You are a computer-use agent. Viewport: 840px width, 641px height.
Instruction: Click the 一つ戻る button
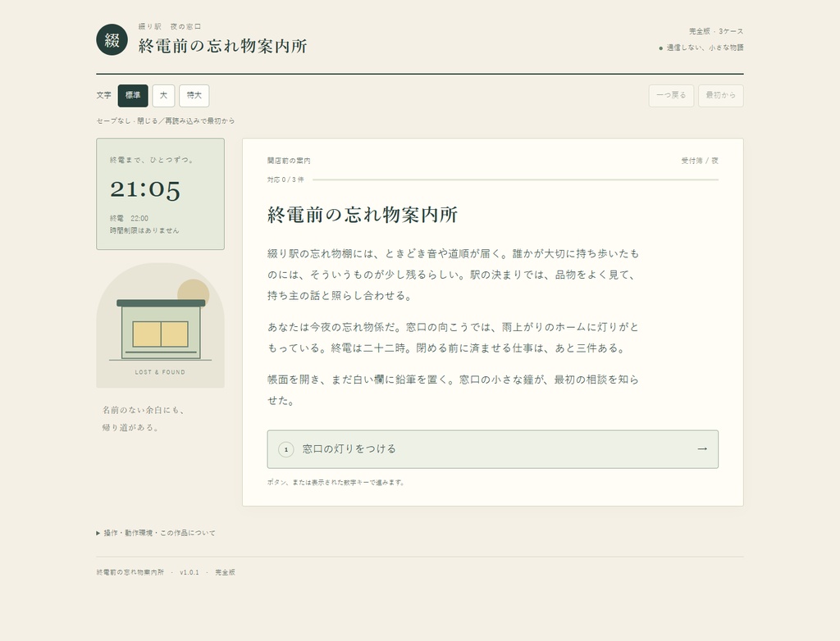tap(671, 96)
